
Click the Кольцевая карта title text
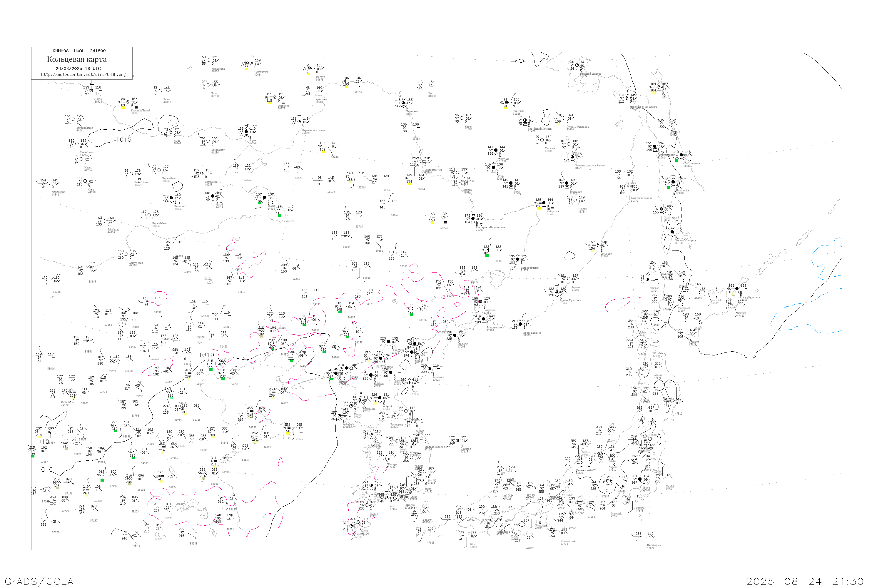(x=76, y=59)
